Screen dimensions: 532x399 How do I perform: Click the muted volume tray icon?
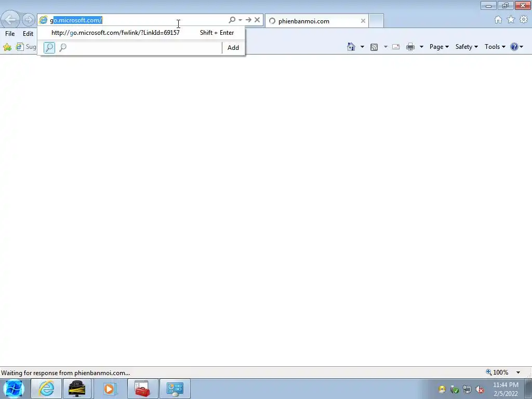click(480, 390)
